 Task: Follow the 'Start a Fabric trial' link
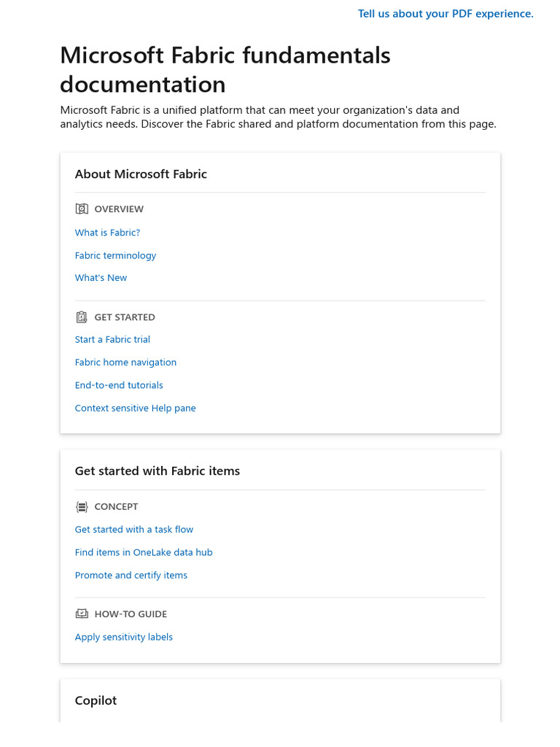pyautogui.click(x=112, y=340)
